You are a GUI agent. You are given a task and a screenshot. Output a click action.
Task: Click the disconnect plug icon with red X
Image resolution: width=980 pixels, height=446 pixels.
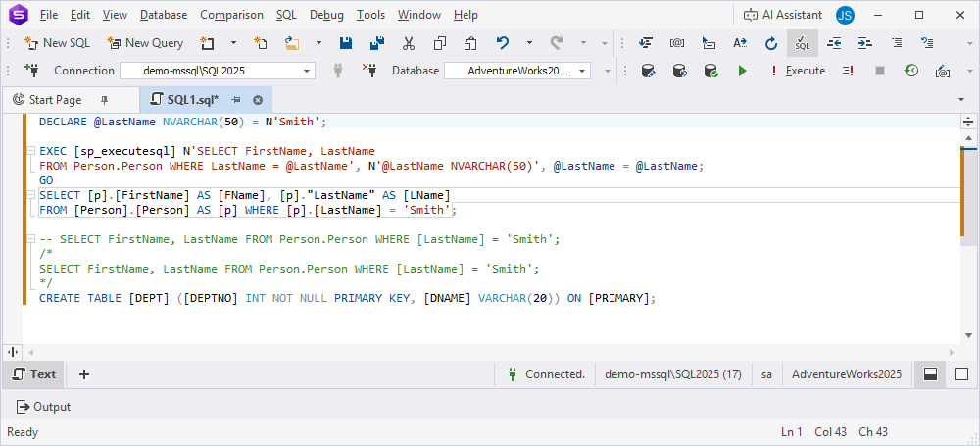click(x=368, y=71)
